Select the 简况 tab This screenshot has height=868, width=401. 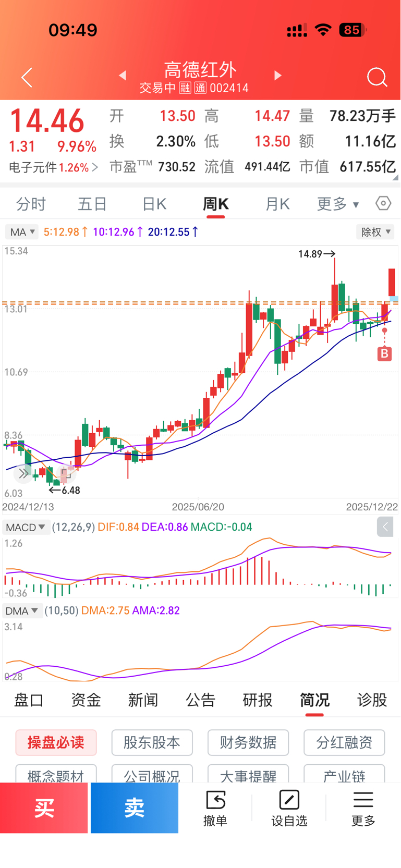tap(314, 700)
